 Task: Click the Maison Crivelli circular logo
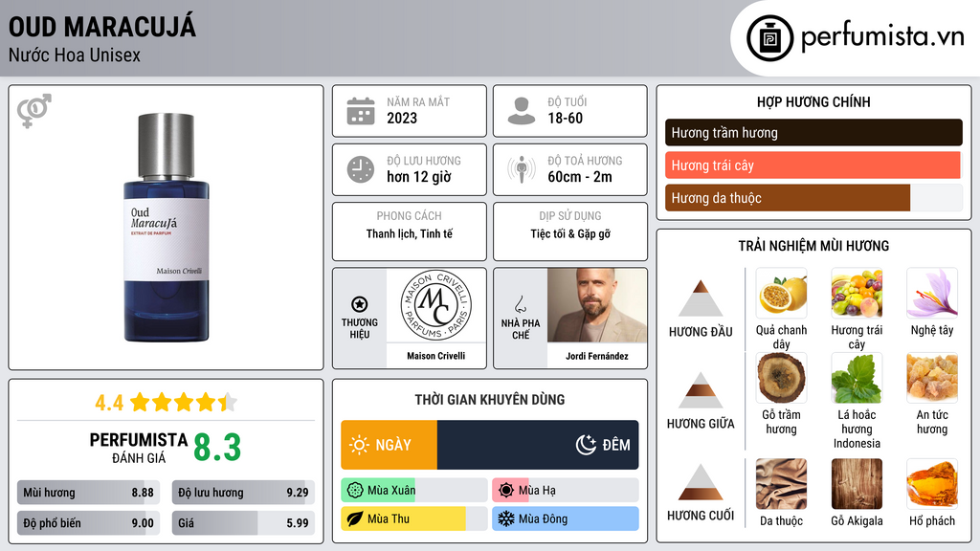click(435, 305)
